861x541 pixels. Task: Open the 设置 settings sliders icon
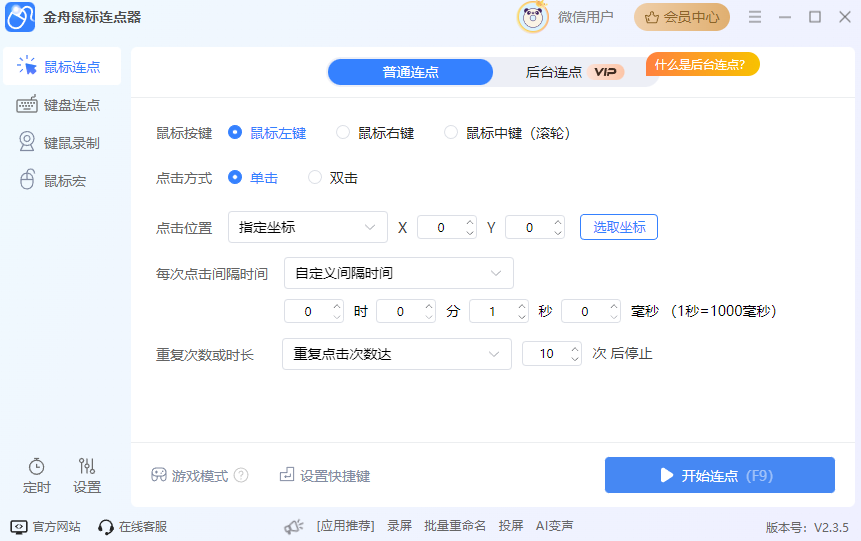pyautogui.click(x=87, y=476)
